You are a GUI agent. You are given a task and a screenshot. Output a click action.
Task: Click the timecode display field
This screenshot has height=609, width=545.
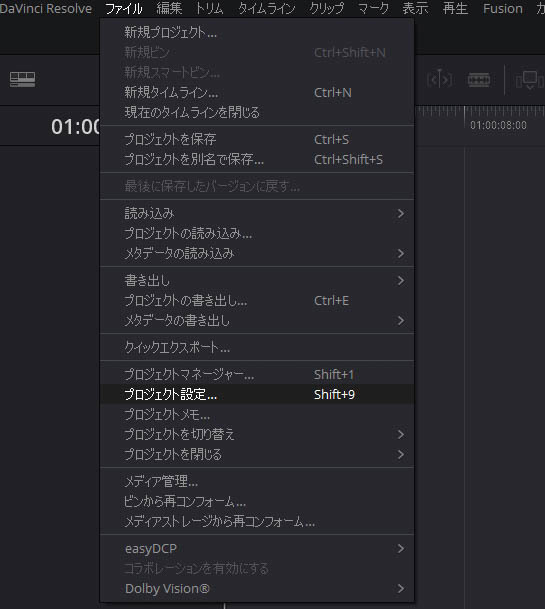[x=76, y=127]
